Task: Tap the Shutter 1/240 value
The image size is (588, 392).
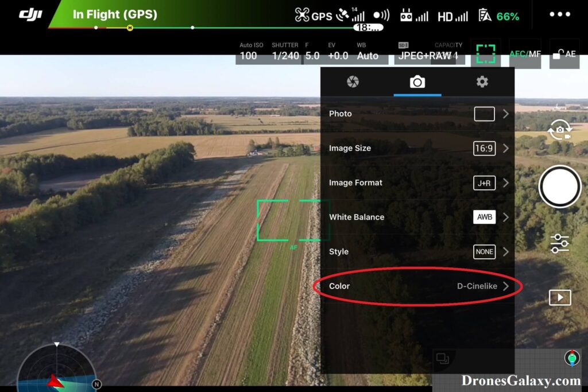Action: 285,51
